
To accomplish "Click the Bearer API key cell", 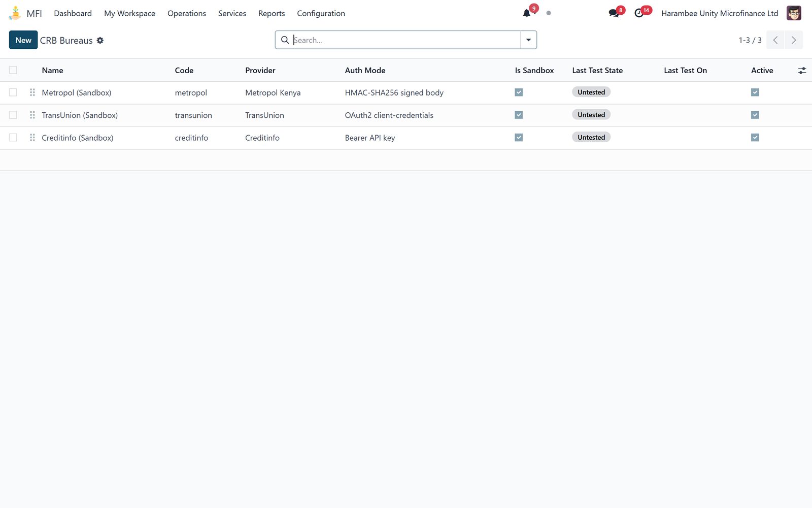I will 370,138.
